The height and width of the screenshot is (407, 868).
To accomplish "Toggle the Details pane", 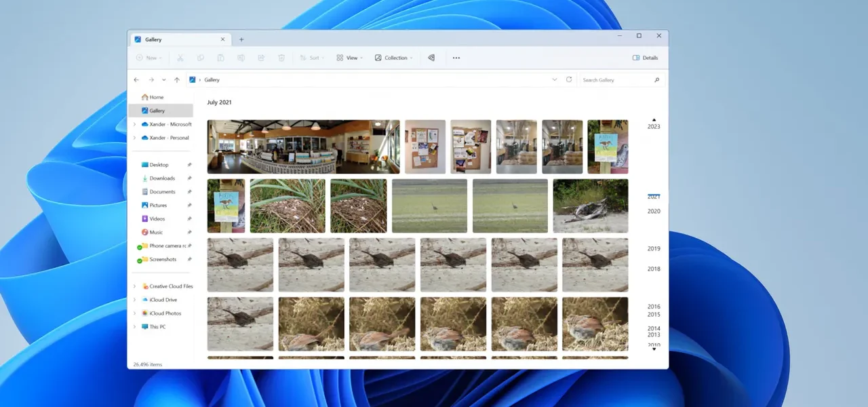I will coord(644,58).
